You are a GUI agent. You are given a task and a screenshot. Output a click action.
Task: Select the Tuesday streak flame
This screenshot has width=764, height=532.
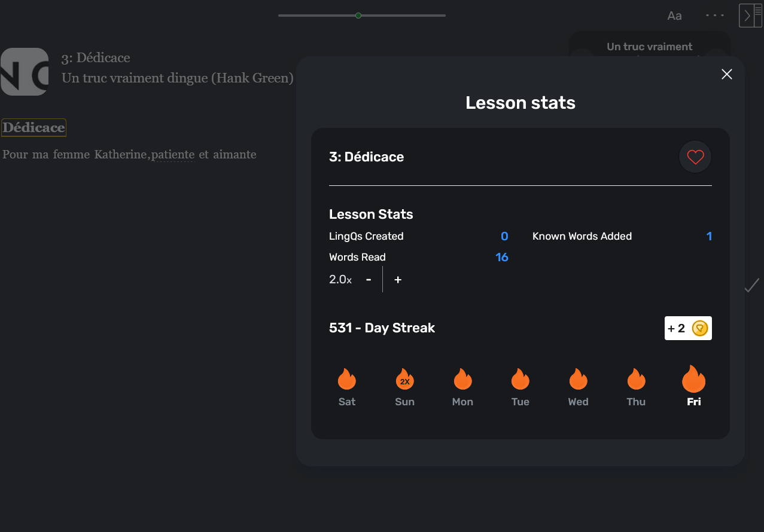tap(521, 379)
